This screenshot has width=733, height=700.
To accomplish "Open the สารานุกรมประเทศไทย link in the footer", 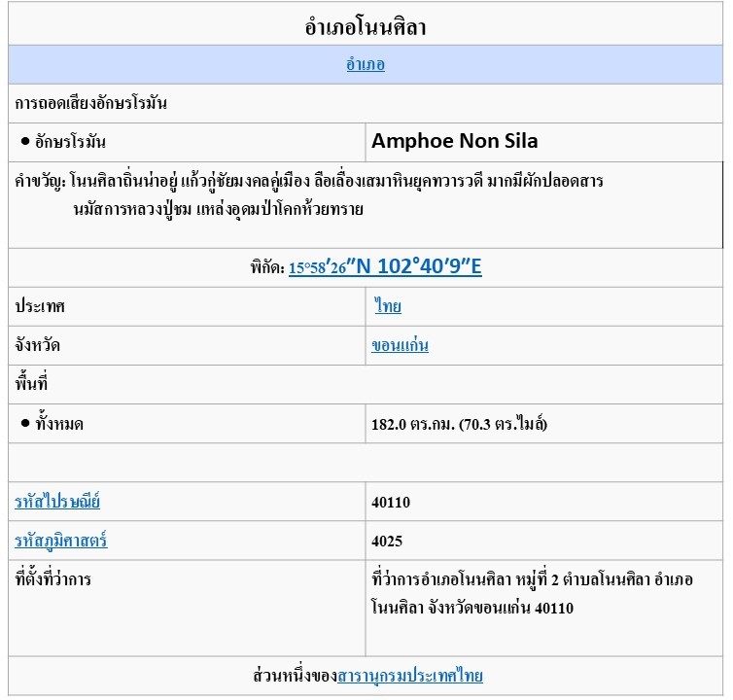I will pos(409,676).
